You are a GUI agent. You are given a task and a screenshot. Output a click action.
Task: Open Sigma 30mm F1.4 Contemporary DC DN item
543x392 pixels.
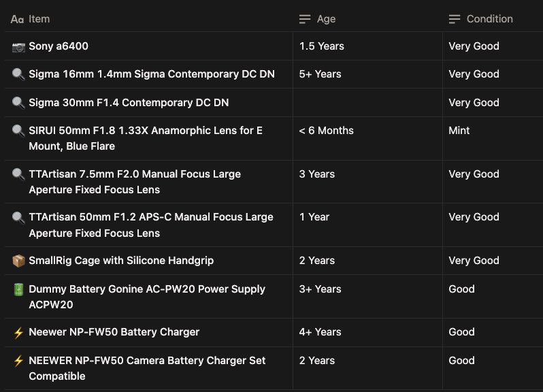[x=129, y=103]
